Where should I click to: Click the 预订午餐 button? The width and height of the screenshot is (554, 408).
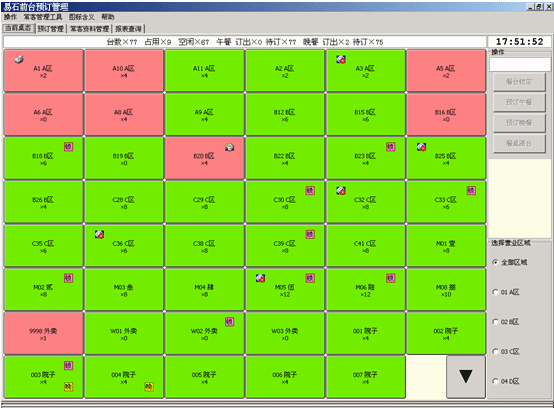[519, 102]
